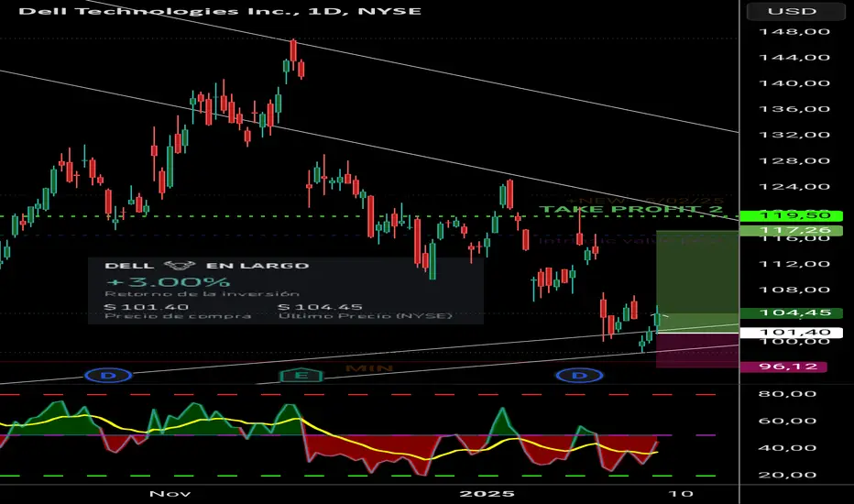The height and width of the screenshot is (504, 854).
Task: Click the 40,00 oscillator axis label
Action: pos(787,448)
